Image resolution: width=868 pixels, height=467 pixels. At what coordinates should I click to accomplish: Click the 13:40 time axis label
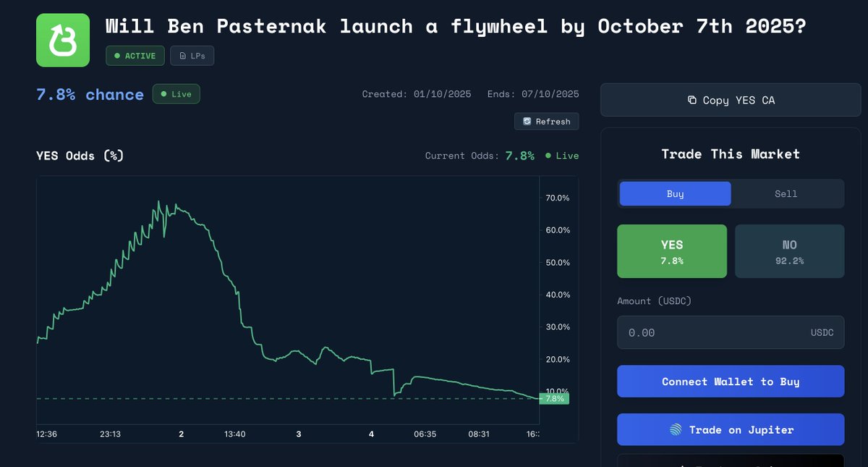click(x=235, y=434)
